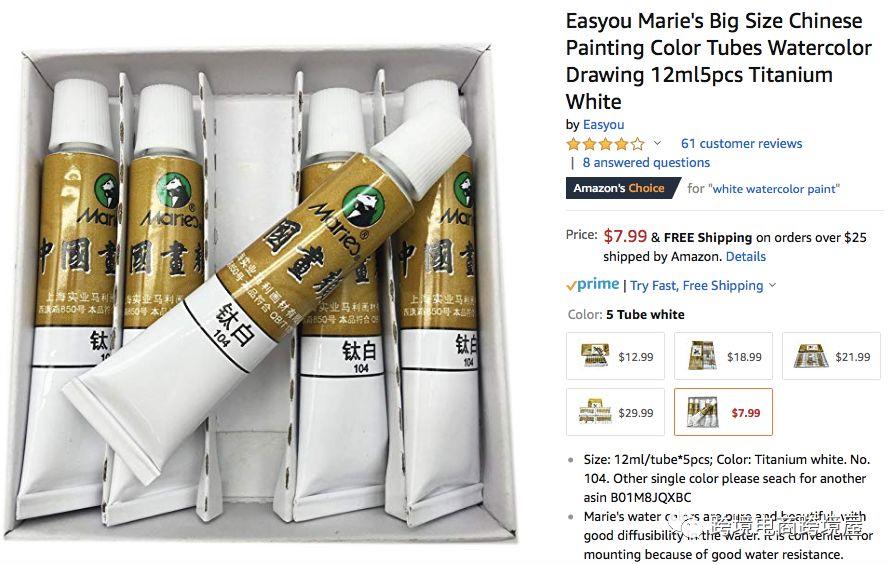Open shipping Details link
892x565 pixels.
point(746,257)
